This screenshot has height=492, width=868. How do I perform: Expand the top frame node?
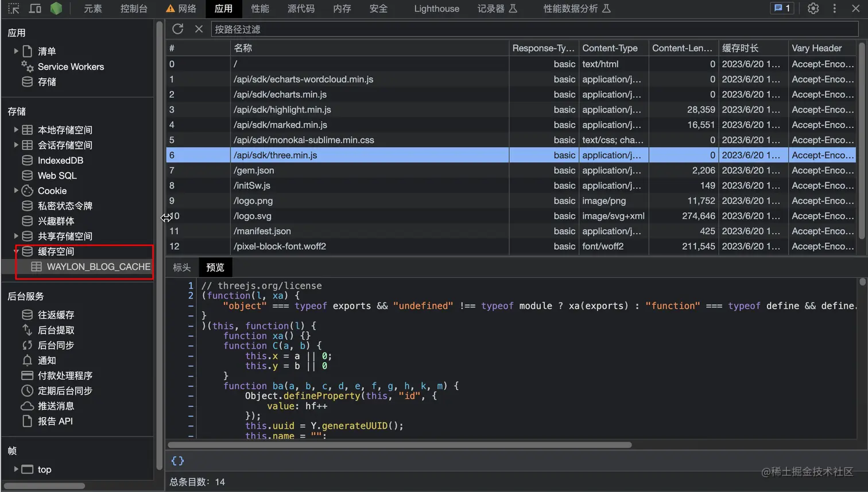[x=16, y=469]
